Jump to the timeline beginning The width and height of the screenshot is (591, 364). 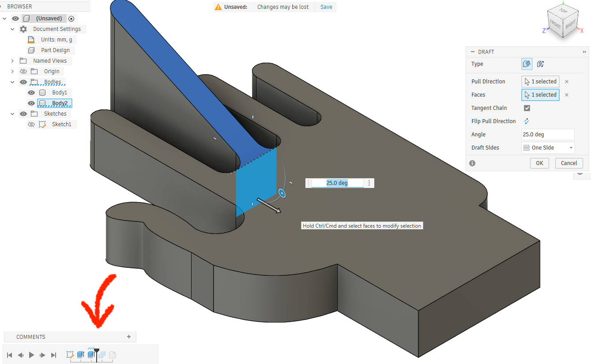click(x=9, y=355)
